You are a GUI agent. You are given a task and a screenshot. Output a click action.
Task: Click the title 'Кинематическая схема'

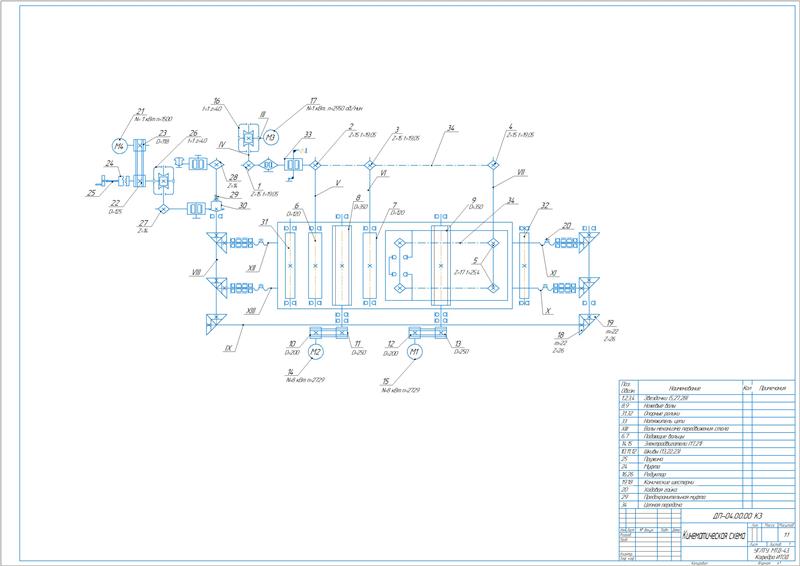point(714,536)
